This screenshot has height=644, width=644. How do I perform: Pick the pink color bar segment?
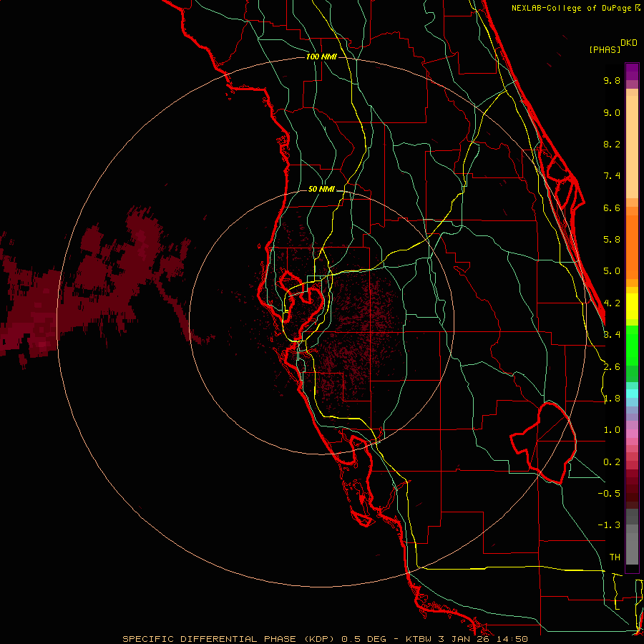point(632,434)
